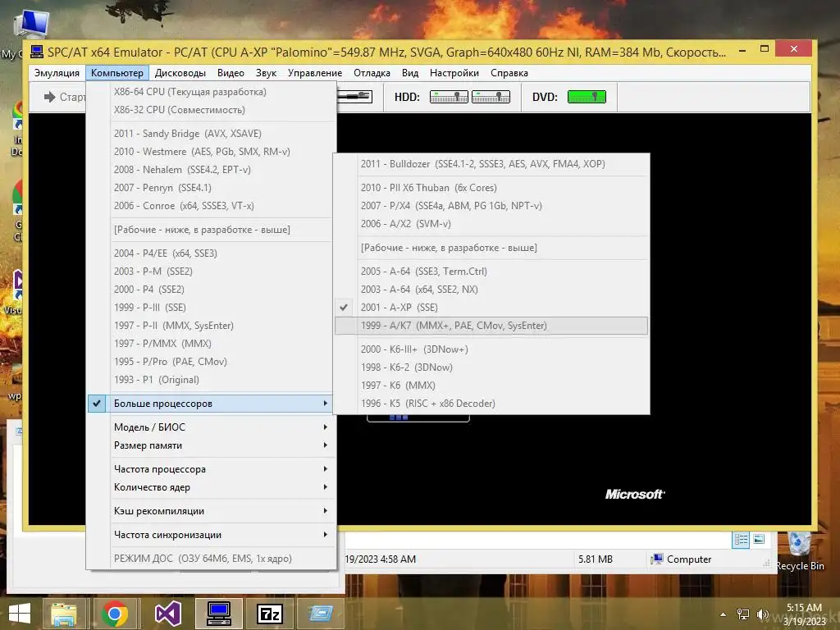Open the Отладка menu
840x630 pixels.
pyautogui.click(x=372, y=73)
